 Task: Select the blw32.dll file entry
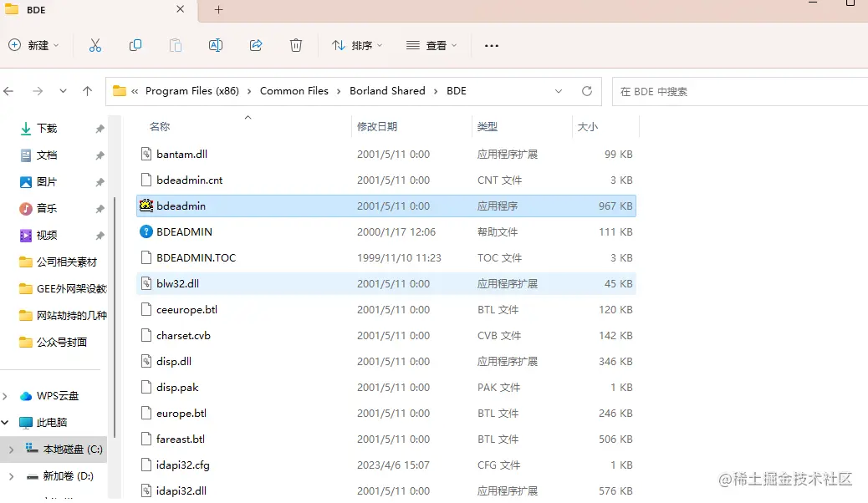[178, 283]
